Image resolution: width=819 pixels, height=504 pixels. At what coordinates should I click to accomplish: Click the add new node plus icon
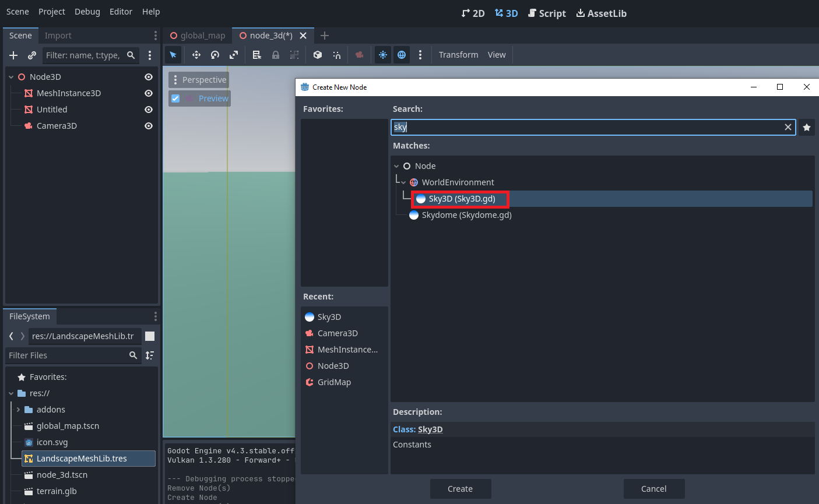13,55
